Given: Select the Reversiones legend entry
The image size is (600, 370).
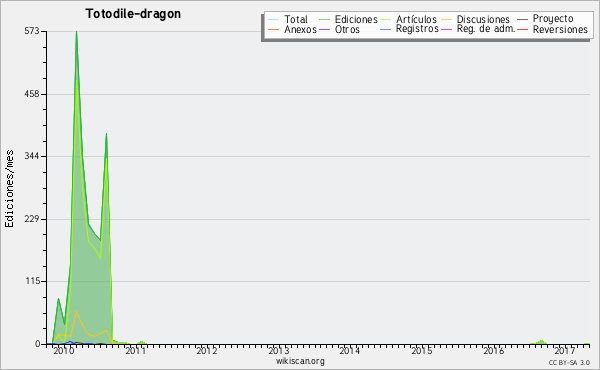Looking at the screenshot, I should coord(560,29).
